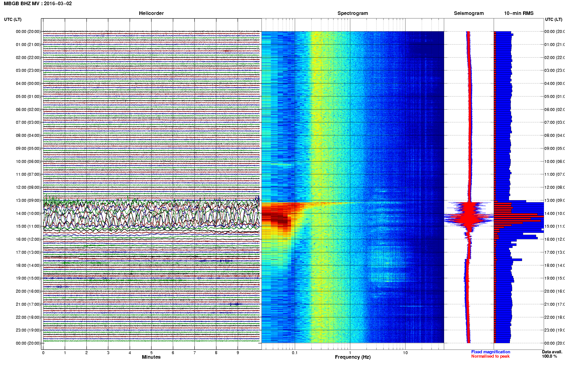Image resolution: width=588 pixels, height=368 pixels.
Task: Click the left time label "23:00 (19:00)"
Action: (x=28, y=330)
